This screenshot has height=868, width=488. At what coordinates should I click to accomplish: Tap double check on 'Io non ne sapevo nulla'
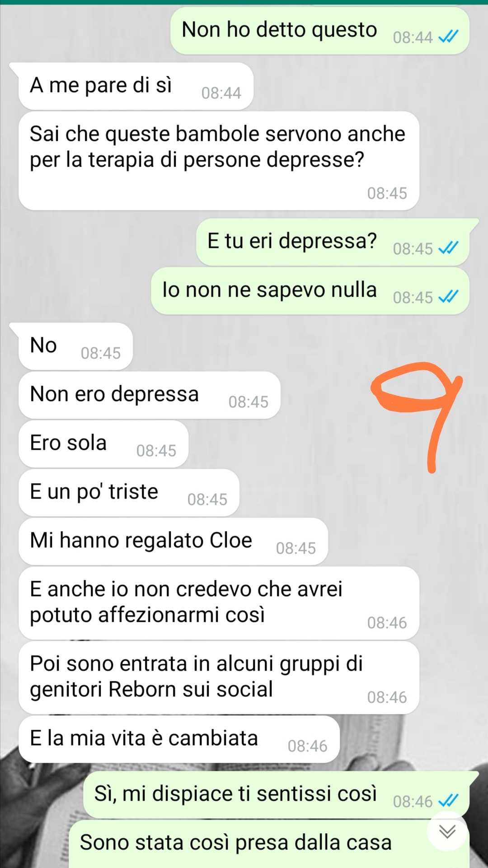pyautogui.click(x=449, y=297)
